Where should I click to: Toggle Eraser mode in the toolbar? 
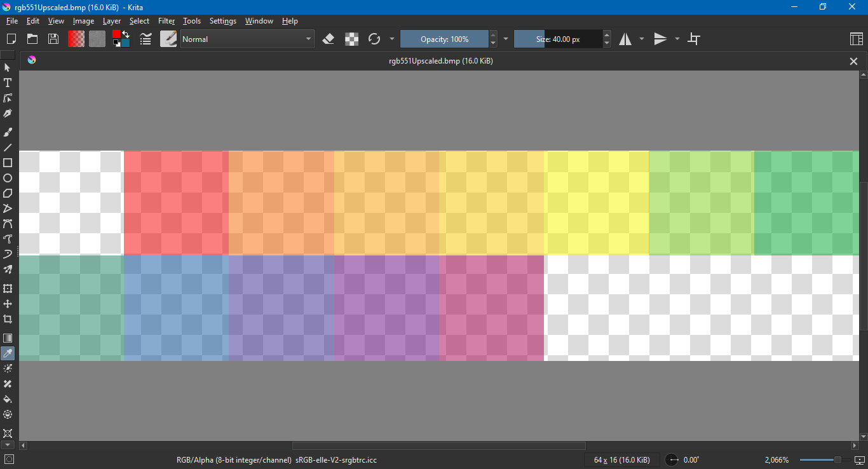pyautogui.click(x=328, y=39)
